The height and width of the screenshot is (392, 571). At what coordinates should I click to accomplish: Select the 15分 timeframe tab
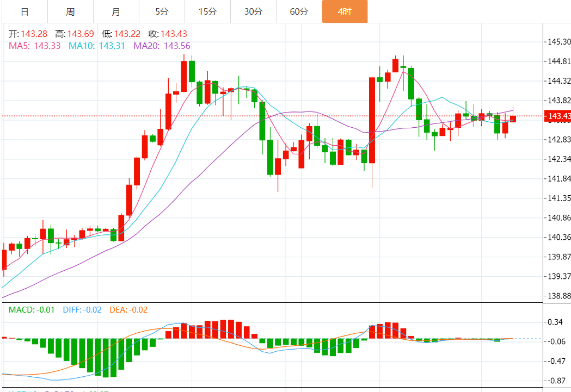tap(207, 11)
